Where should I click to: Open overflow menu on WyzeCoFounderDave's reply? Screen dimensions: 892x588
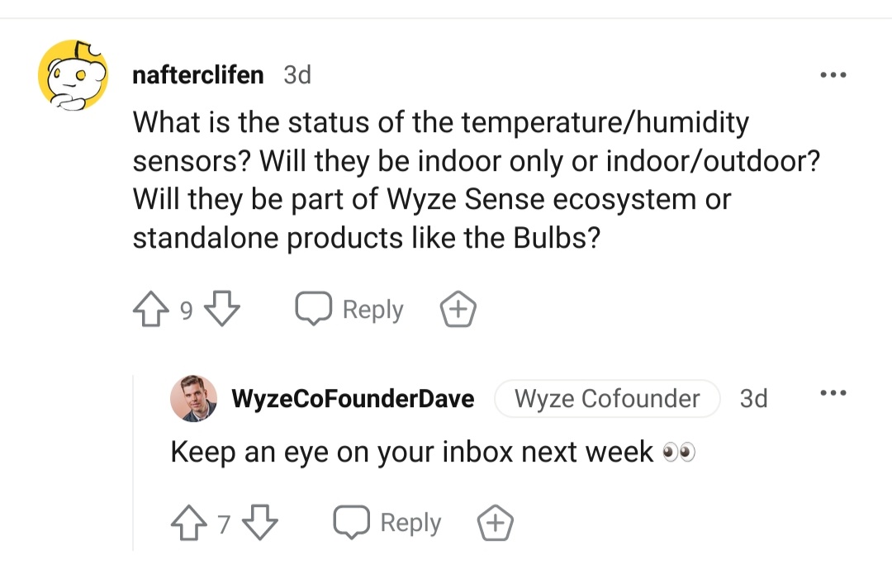pyautogui.click(x=833, y=394)
